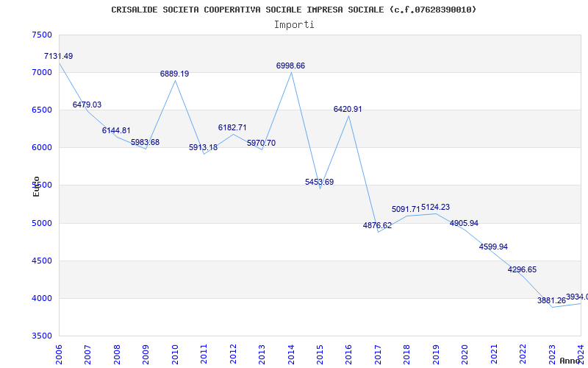This screenshot has width=588, height=368.
Task: Select data label 3881.26
Action: tap(552, 301)
